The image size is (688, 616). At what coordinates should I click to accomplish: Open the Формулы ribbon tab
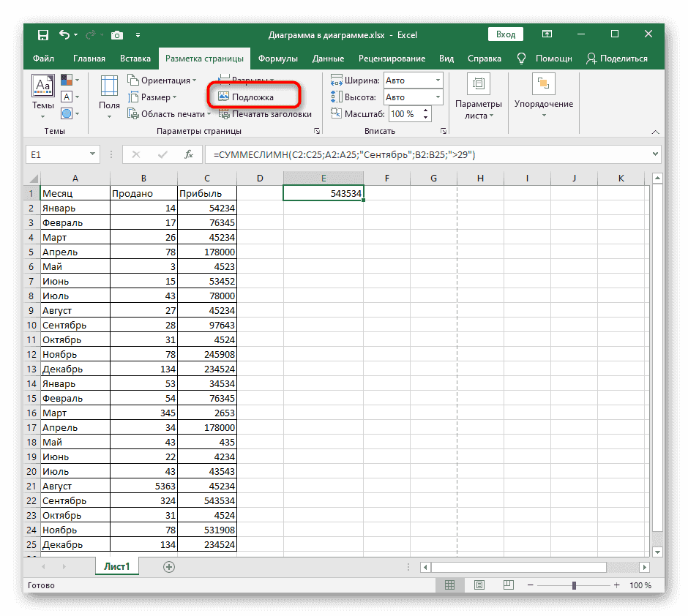277,59
